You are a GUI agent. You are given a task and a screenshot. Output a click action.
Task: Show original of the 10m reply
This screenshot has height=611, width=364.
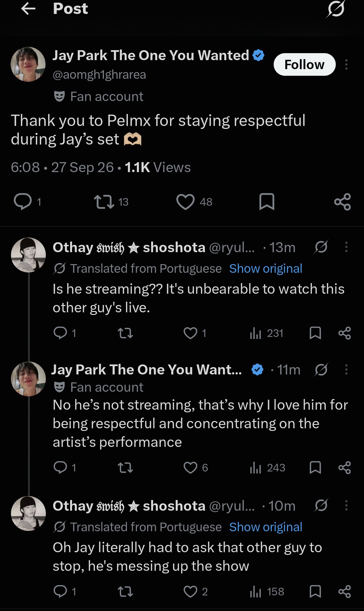(x=266, y=527)
